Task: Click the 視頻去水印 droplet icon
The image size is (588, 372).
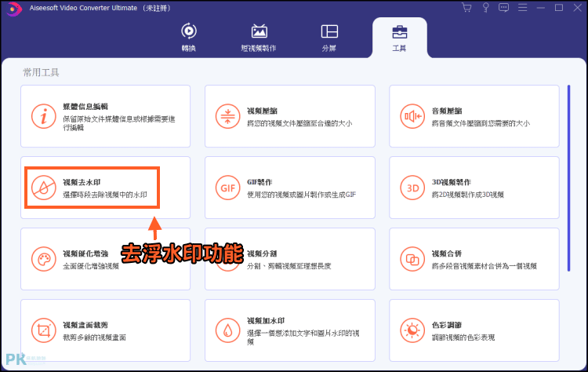Action: tap(43, 188)
